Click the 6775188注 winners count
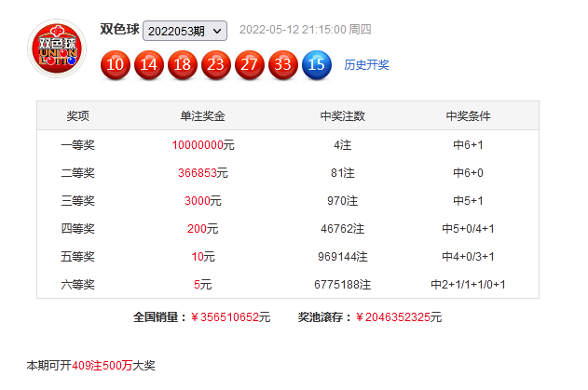Screen dimensions: 588x390 342,284
